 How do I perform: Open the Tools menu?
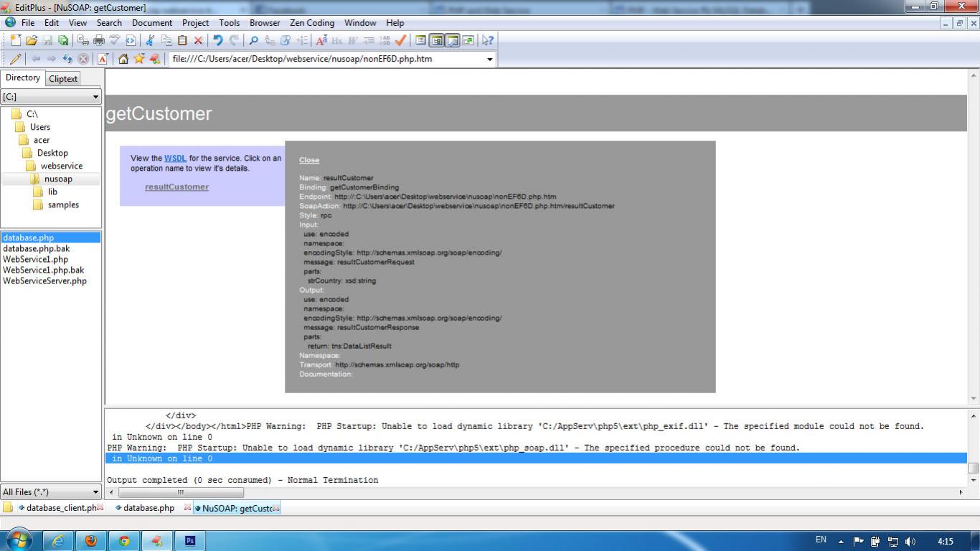(x=229, y=23)
